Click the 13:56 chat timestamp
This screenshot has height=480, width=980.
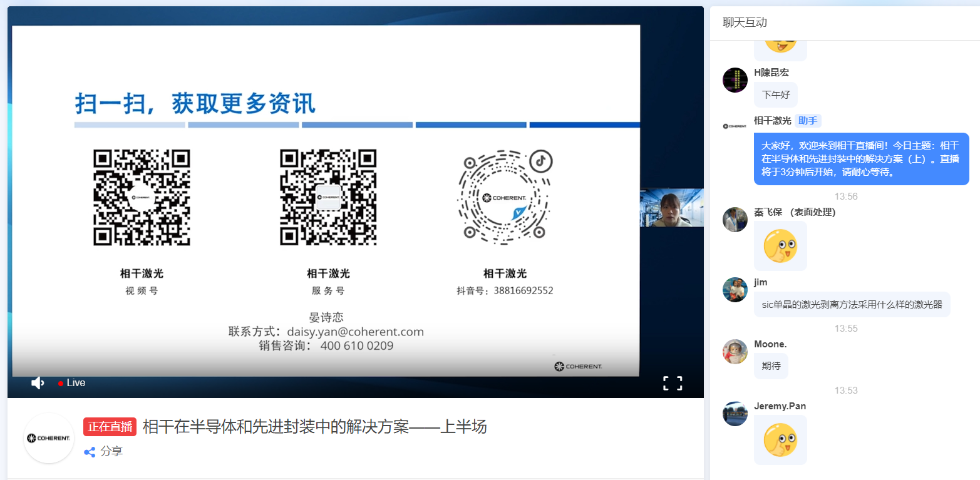[846, 197]
